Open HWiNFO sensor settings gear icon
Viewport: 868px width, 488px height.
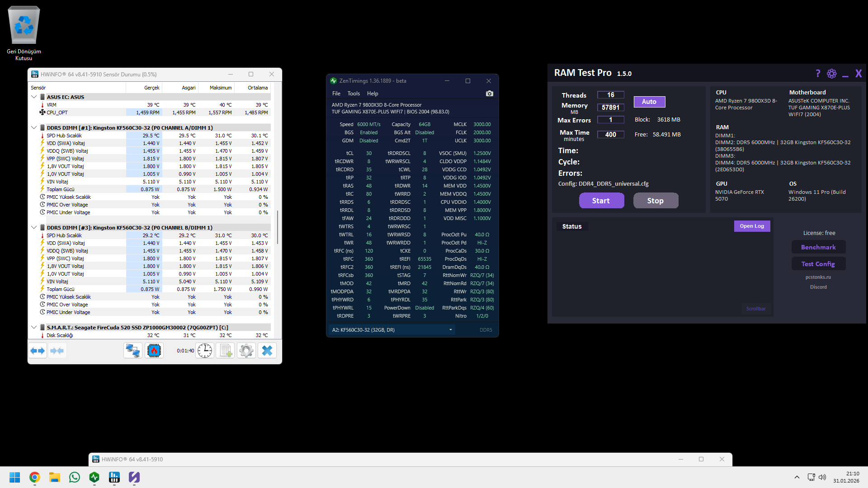pyautogui.click(x=246, y=351)
